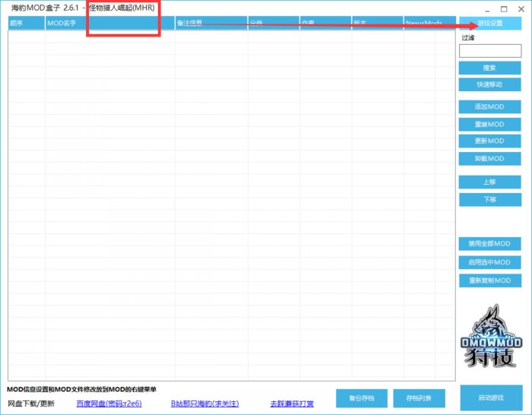Disable all mods via 禁用全部MOD

(489, 244)
